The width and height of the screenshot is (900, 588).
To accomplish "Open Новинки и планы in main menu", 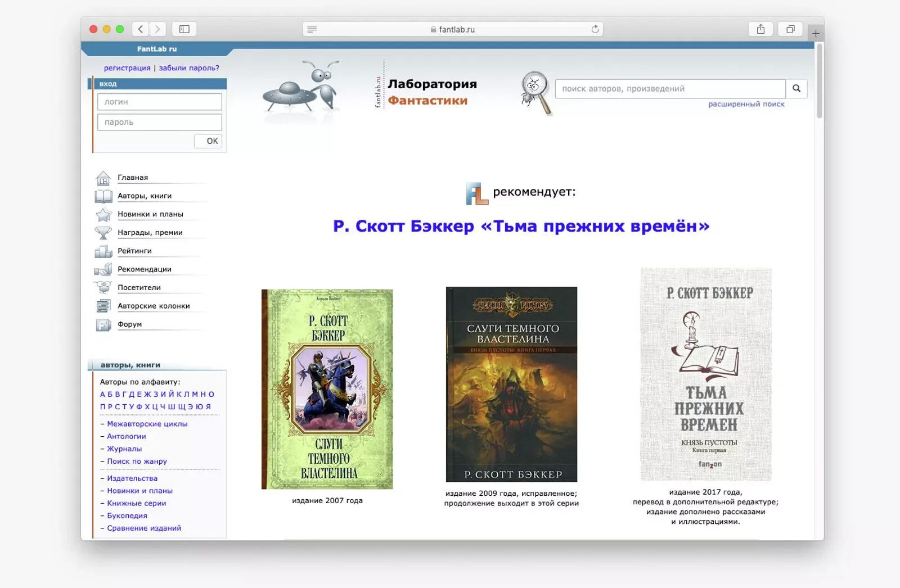I will (x=150, y=214).
